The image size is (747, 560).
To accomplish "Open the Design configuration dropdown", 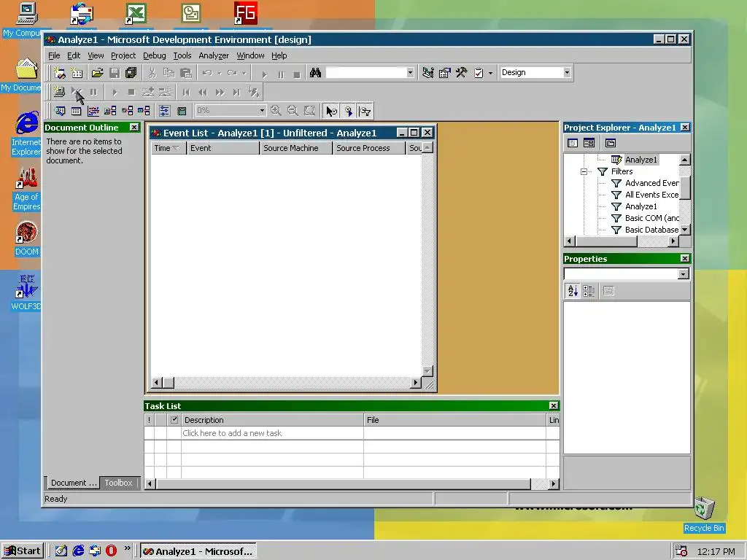I will pos(567,72).
